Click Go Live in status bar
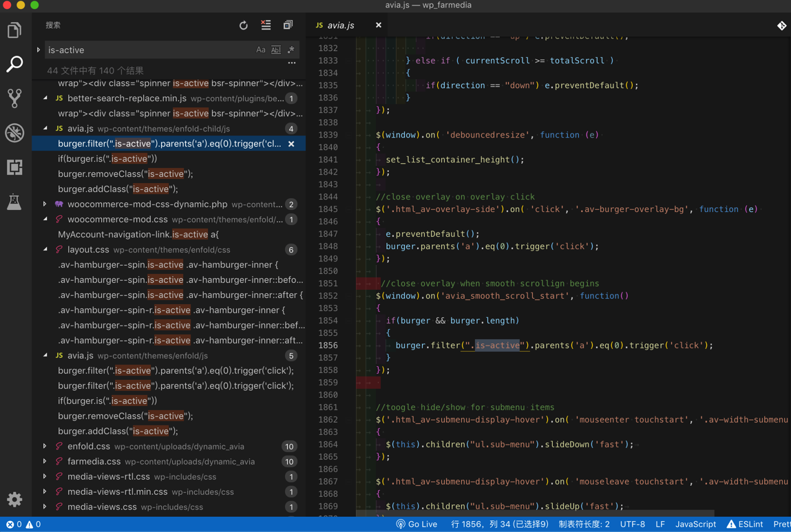This screenshot has width=791, height=532. coord(416,524)
